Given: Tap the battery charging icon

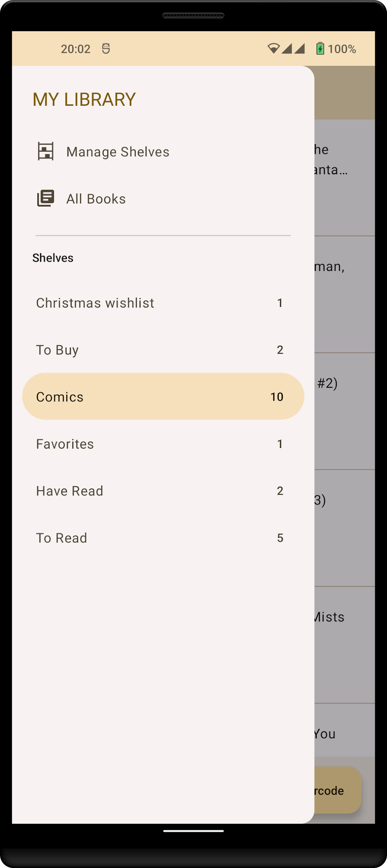Looking at the screenshot, I should (x=320, y=48).
